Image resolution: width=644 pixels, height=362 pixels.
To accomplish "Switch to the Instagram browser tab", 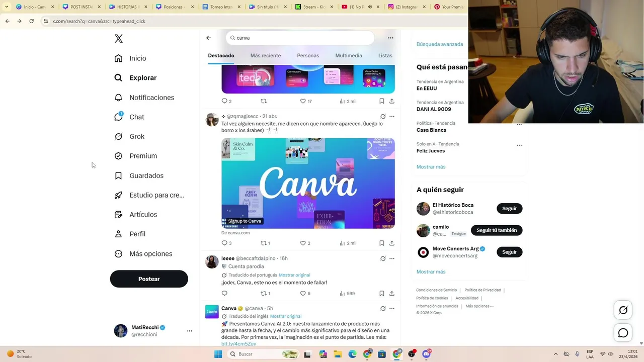I will pyautogui.click(x=407, y=7).
